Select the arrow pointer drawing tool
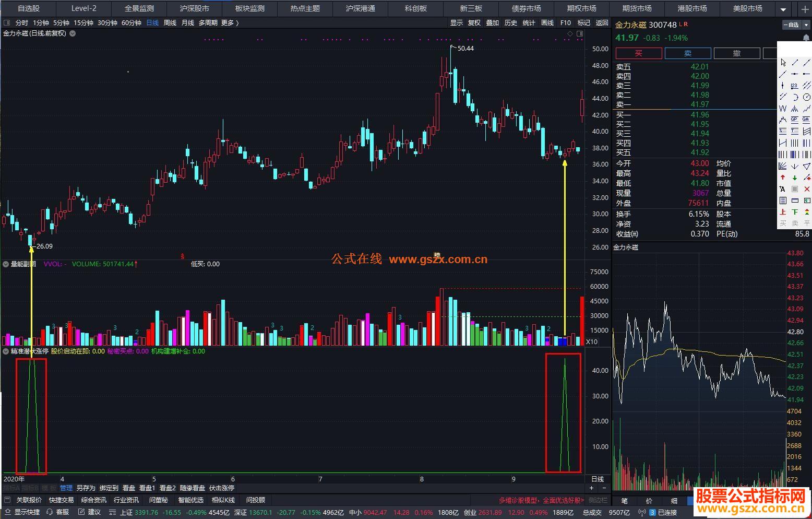 click(x=783, y=63)
